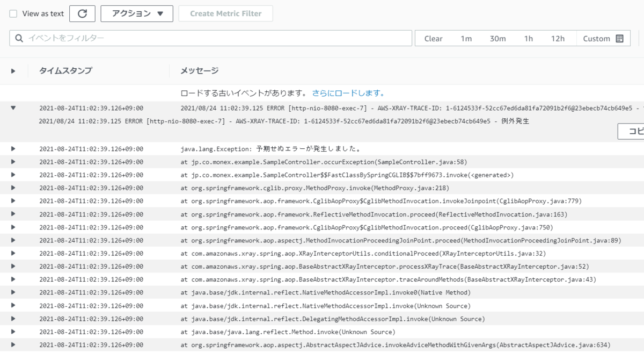644x352 pixels.
Task: Click the magnifier icon in the filter bar
Action: click(x=19, y=38)
